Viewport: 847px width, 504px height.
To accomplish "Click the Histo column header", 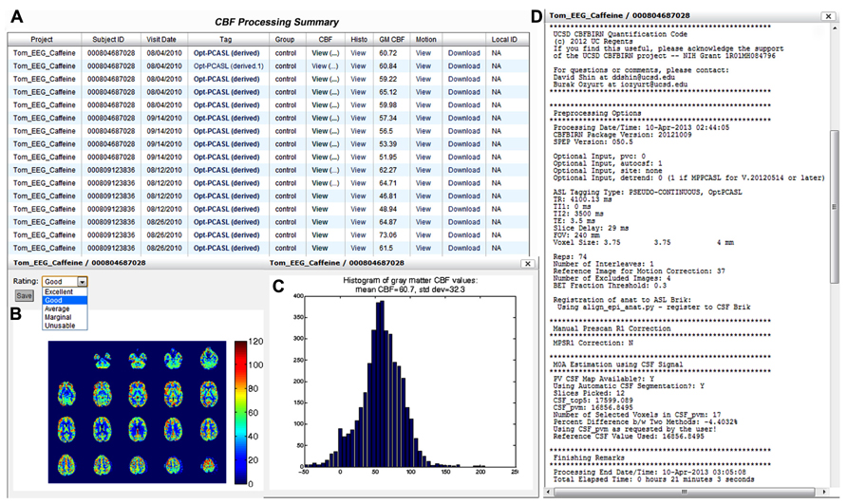I will tap(359, 40).
